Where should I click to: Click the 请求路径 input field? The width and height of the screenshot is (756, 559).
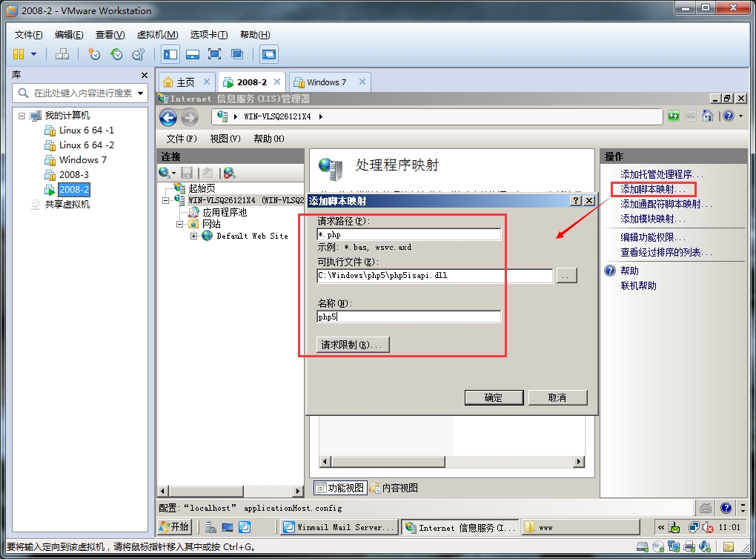(x=408, y=235)
